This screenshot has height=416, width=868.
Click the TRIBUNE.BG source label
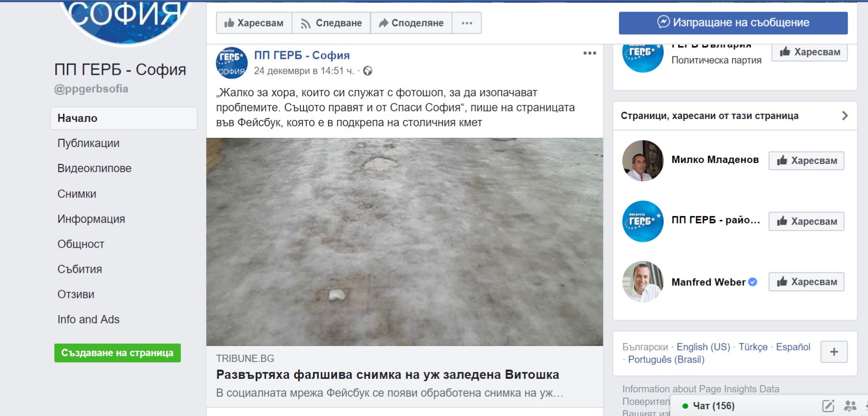coord(245,359)
